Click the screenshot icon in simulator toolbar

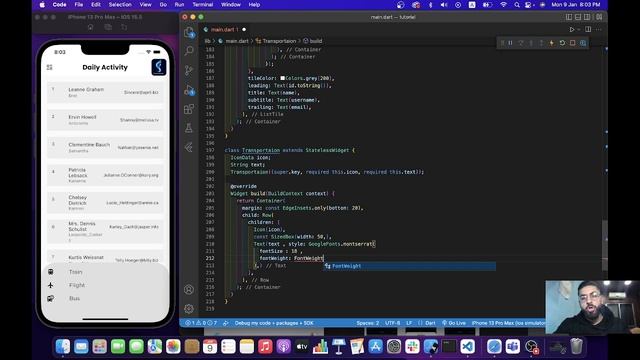point(108,27)
